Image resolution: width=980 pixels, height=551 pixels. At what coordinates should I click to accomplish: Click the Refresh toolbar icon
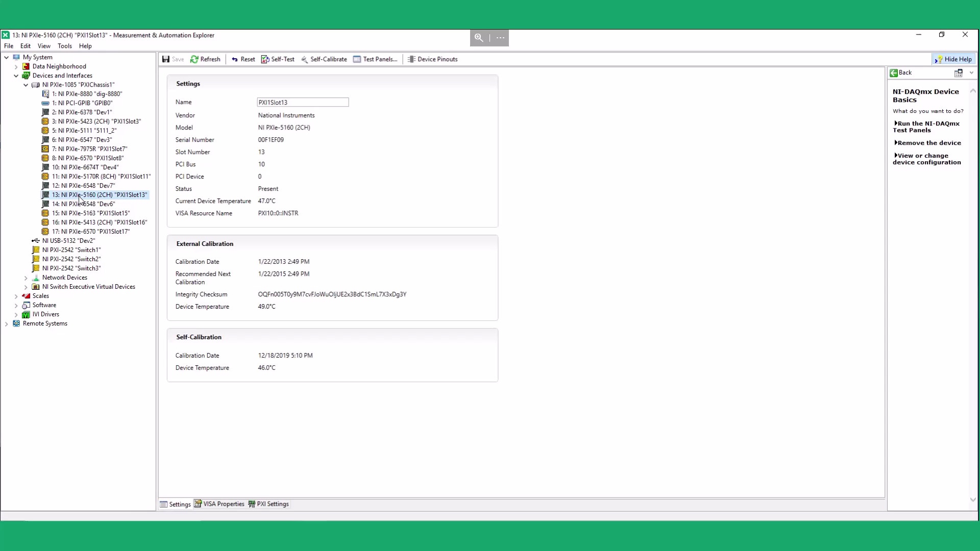click(194, 59)
